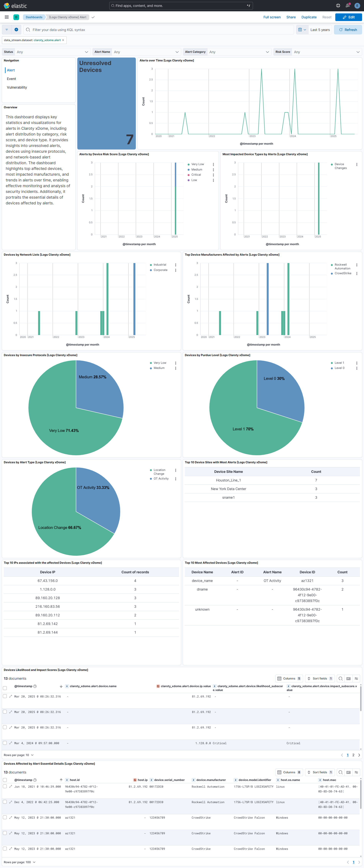Viewport: 364px width, 868px height.
Task: Click the Refresh button
Action: click(x=348, y=30)
